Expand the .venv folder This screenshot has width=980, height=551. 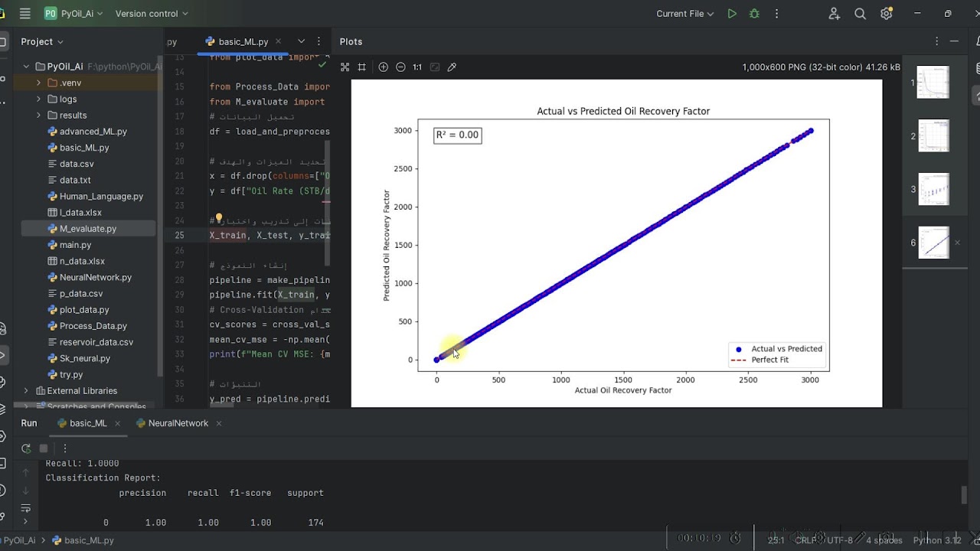pyautogui.click(x=39, y=83)
